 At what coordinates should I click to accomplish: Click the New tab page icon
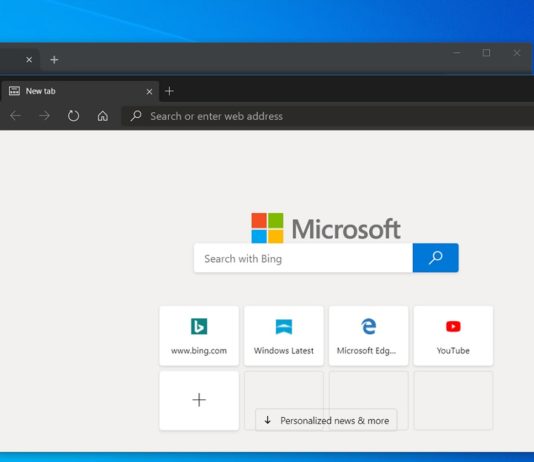pyautogui.click(x=14, y=91)
